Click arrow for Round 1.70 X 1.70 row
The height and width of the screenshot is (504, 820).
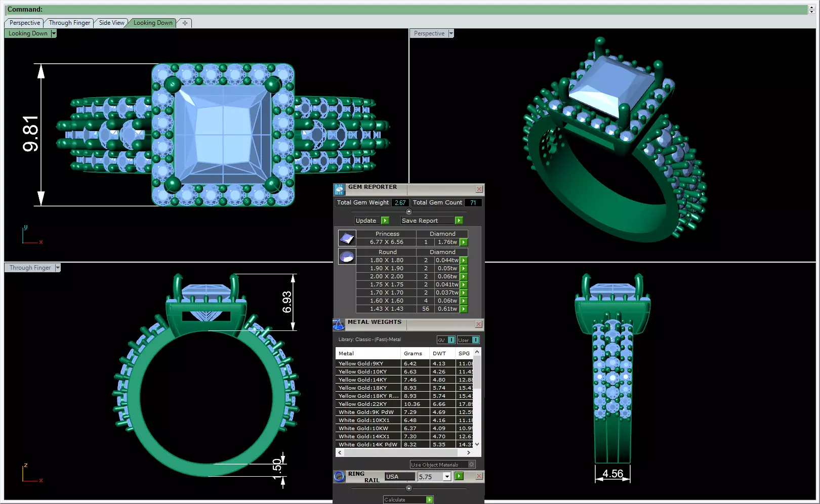pos(464,293)
